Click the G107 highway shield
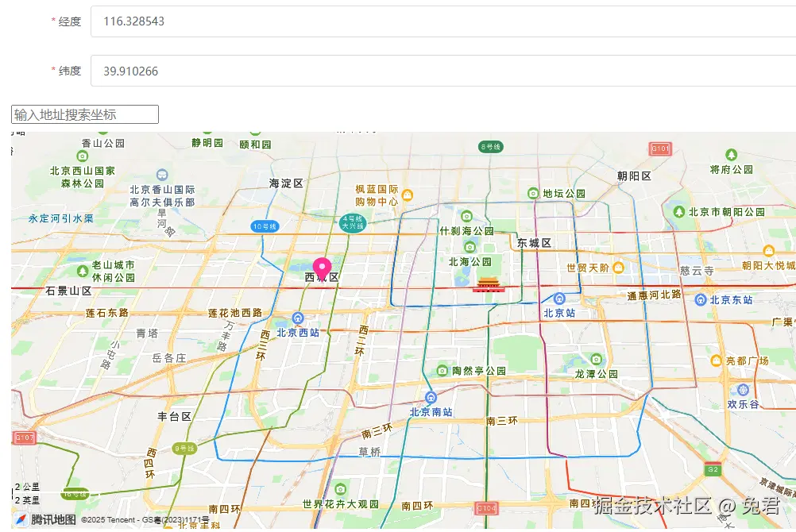Viewport: 796px width, 532px height. pos(24,437)
